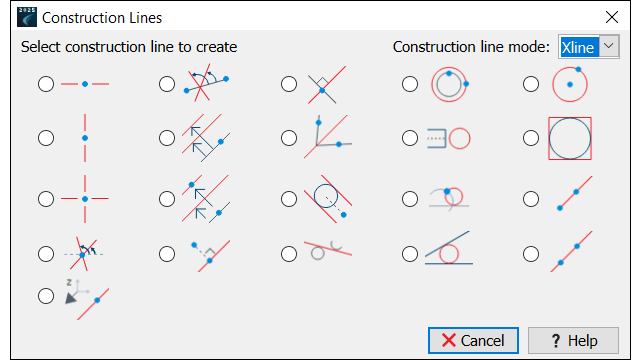The height and width of the screenshot is (360, 640).
Task: Select radio button for perpendicular line option
Action: tap(289, 84)
